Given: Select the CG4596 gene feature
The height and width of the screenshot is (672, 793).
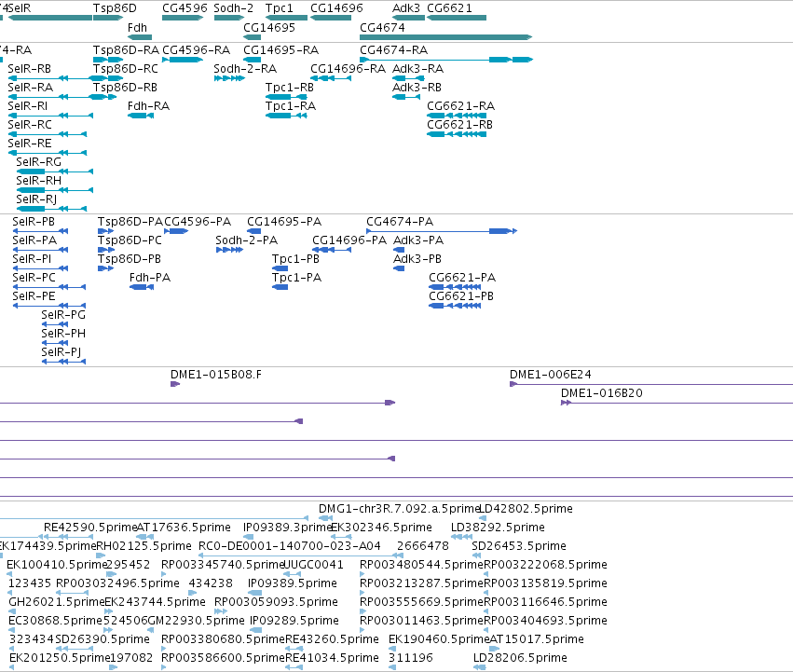Looking at the screenshot, I should (183, 18).
